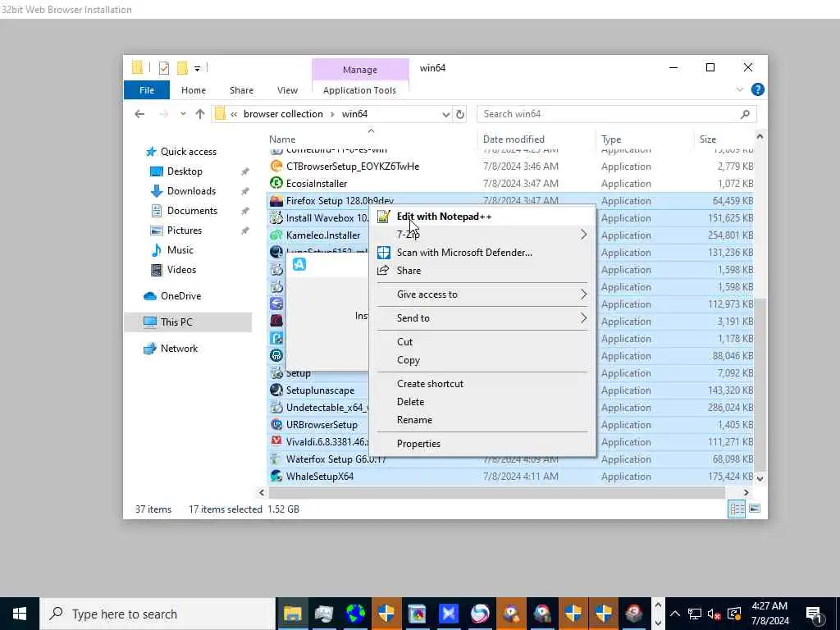Click the Properties icon in quick access toolbar
This screenshot has height=630, width=840.
[x=164, y=68]
